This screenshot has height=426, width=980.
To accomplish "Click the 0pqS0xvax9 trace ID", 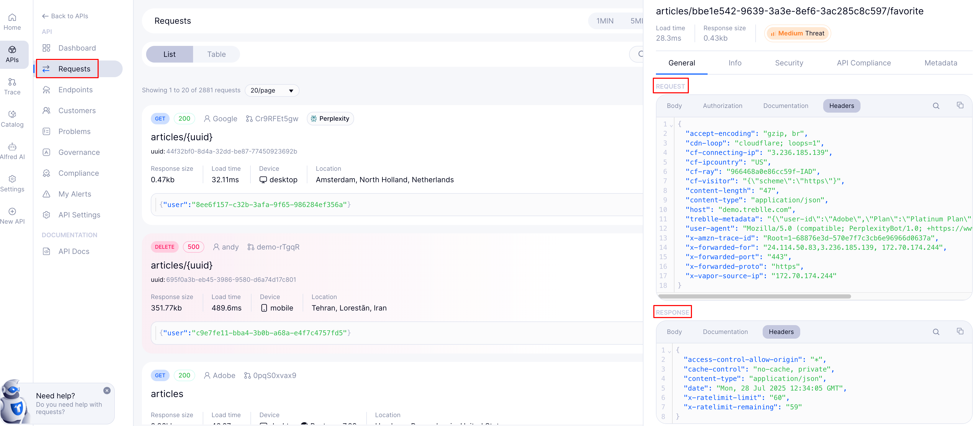I will (x=270, y=375).
